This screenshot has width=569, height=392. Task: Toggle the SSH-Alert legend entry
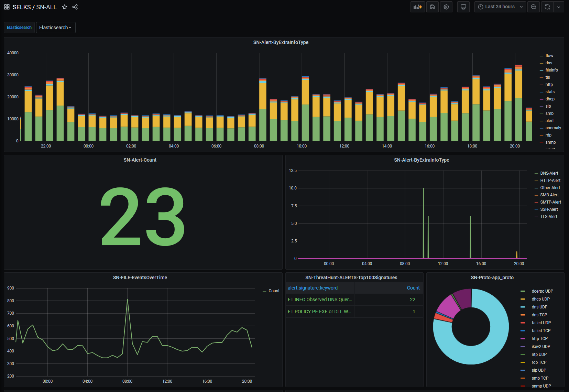click(549, 209)
